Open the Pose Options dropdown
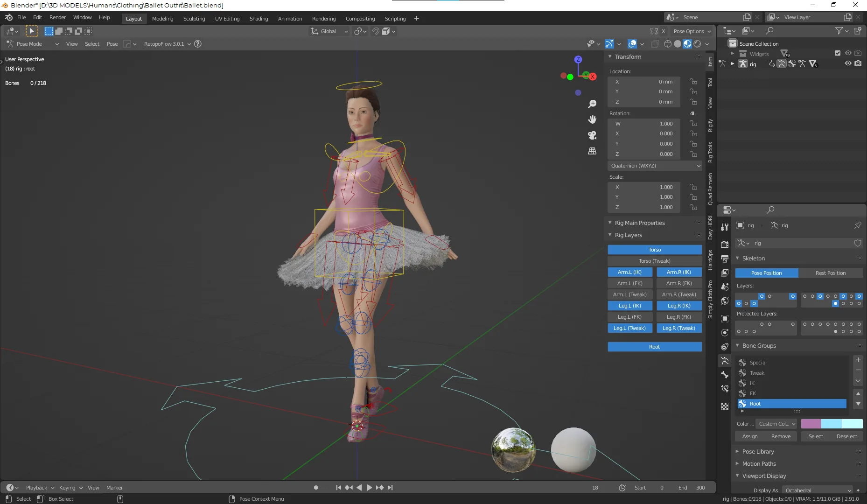The width and height of the screenshot is (867, 504). (692, 31)
